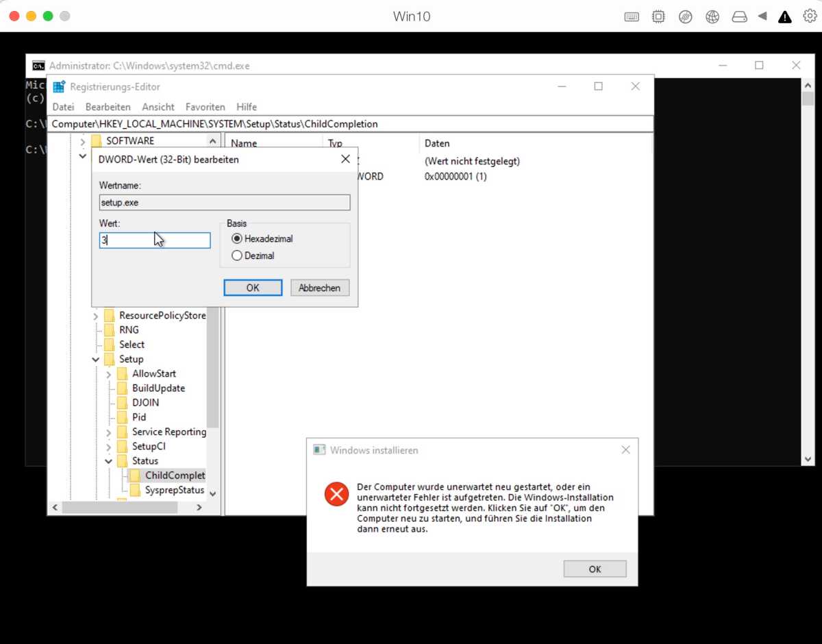Open the Ansicht menu
Viewport: 822px width, 644px height.
158,107
